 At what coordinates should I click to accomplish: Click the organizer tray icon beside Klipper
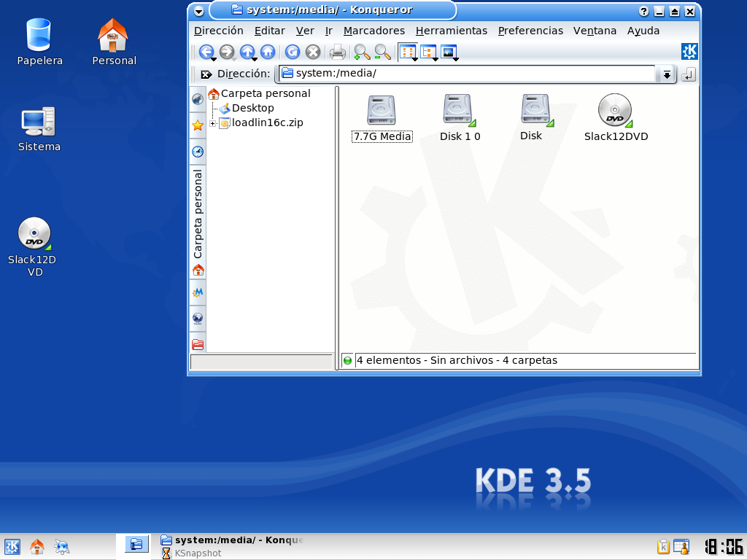coord(681,547)
